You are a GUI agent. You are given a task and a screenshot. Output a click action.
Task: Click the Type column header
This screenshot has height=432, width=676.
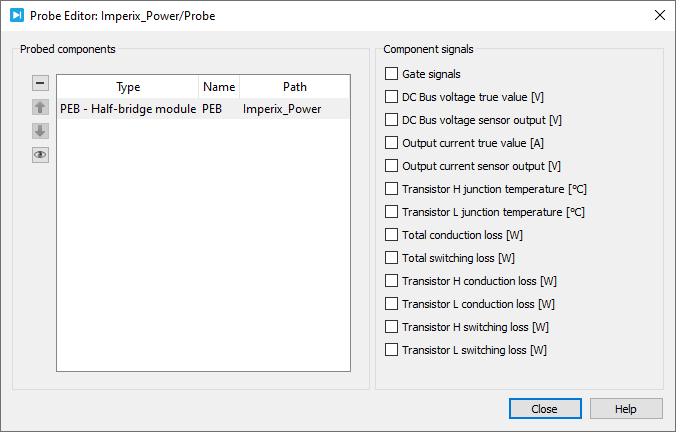pos(128,87)
